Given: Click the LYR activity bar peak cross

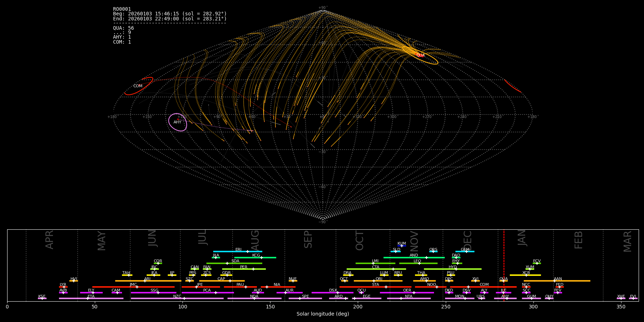Looking at the screenshot, I should tap(64, 287).
